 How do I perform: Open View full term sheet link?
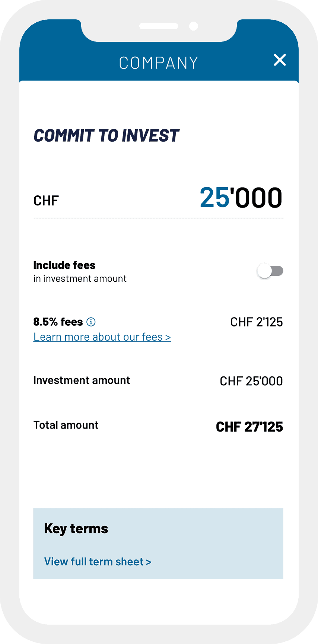(98, 562)
